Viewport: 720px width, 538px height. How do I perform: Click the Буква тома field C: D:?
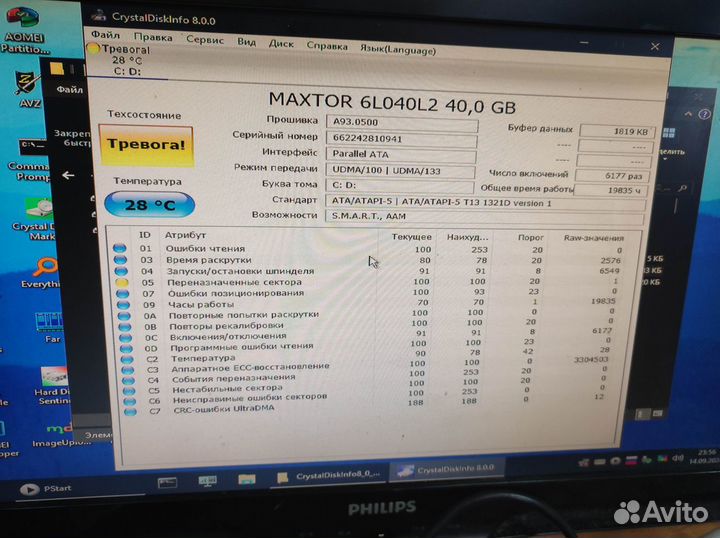pos(400,185)
